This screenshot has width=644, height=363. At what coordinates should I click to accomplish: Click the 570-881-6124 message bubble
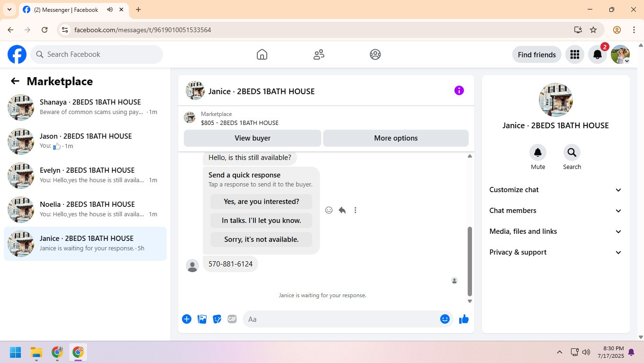tap(230, 264)
